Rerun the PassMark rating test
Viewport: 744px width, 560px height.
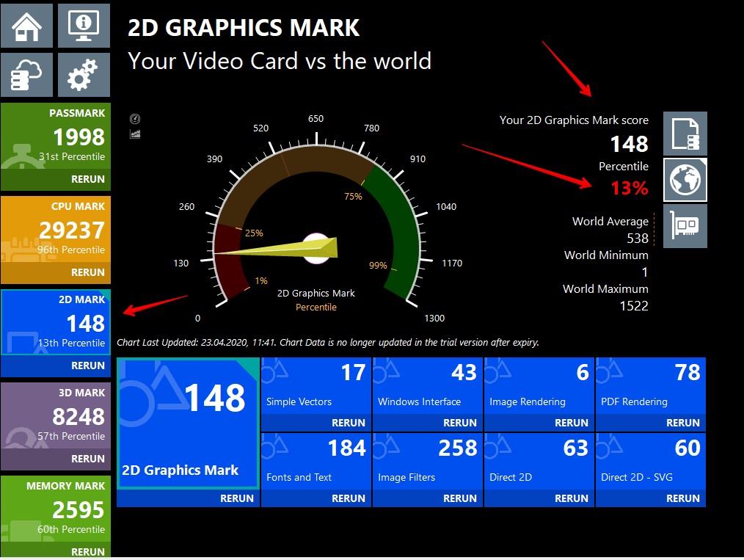pyautogui.click(x=88, y=179)
